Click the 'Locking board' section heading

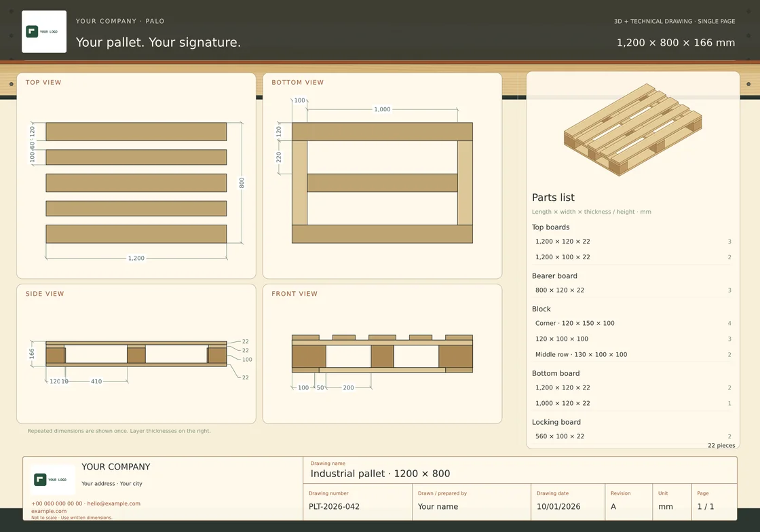(x=556, y=423)
